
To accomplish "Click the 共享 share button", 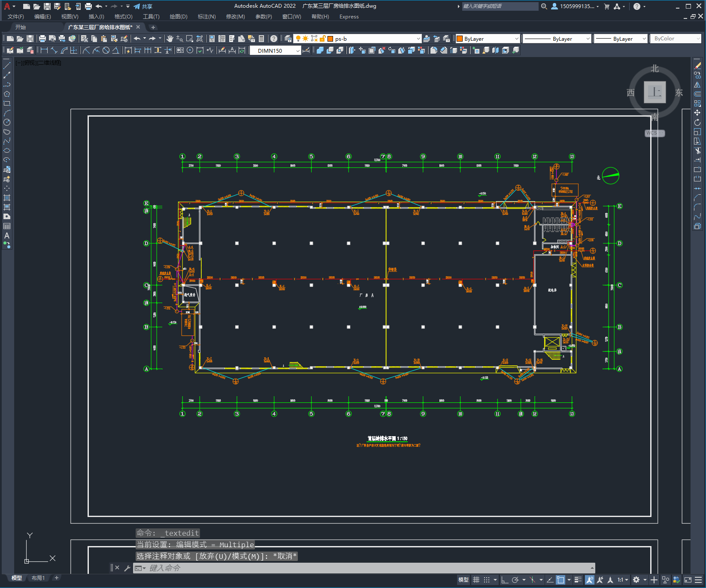I will (143, 6).
